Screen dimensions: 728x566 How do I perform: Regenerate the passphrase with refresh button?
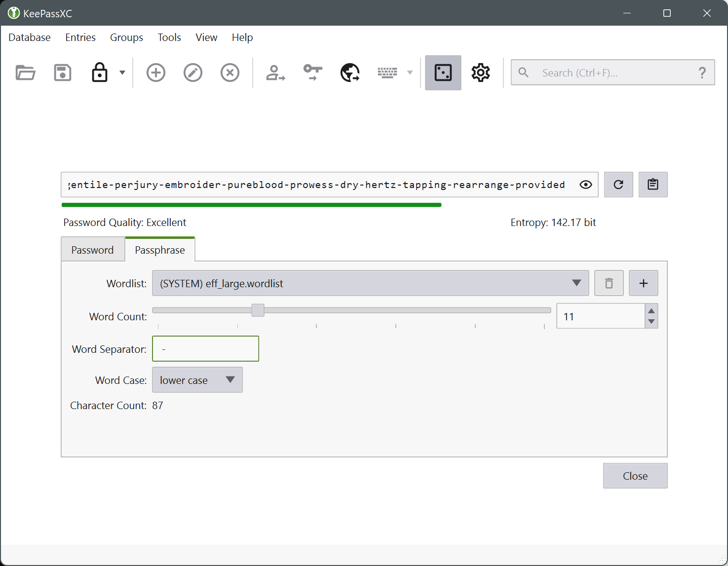pyautogui.click(x=618, y=185)
